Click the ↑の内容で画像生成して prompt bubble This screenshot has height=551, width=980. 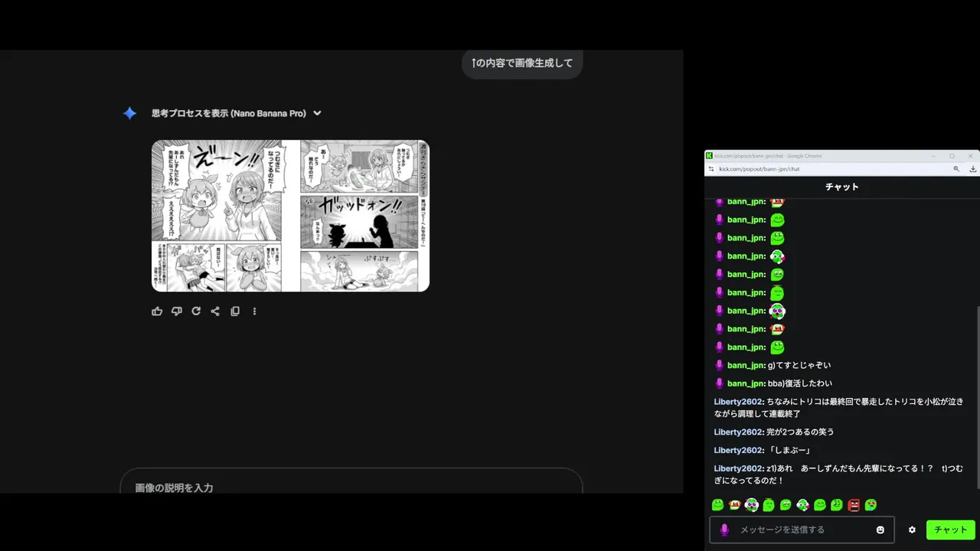[x=522, y=63]
